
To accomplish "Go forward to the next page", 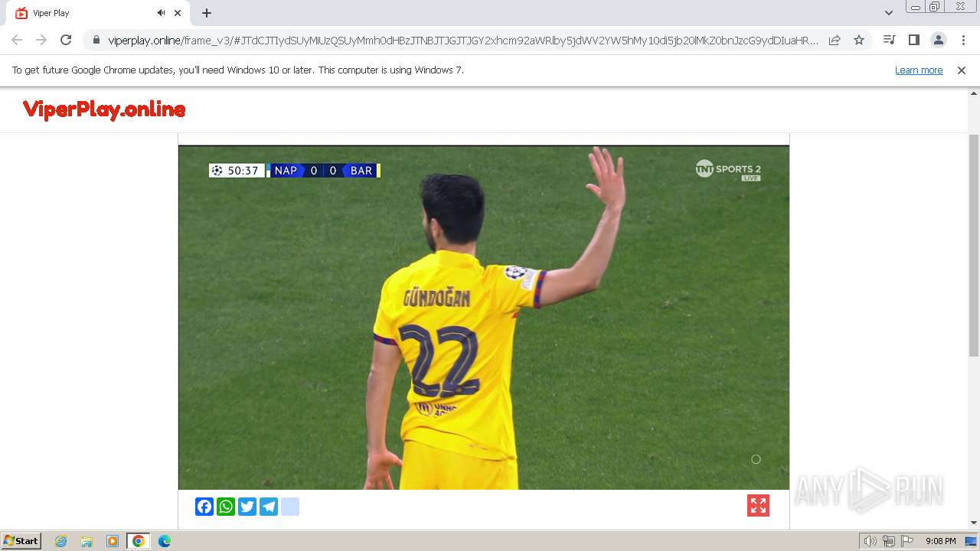I will coord(41,40).
